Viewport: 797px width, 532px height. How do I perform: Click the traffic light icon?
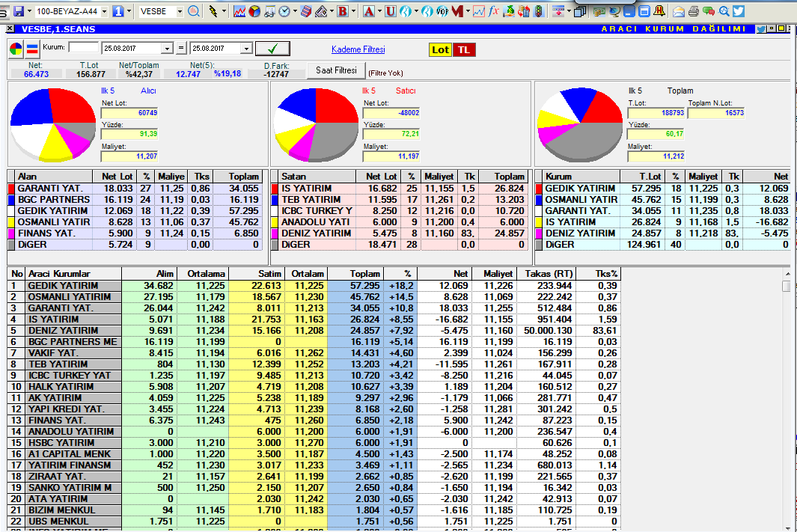[x=539, y=10]
